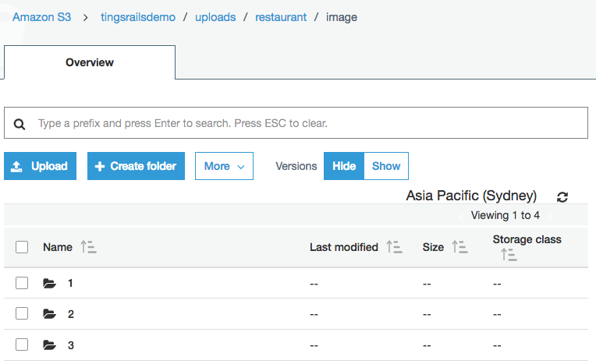Viewport: 596px width, 364px height.
Task: Sort by Size using its sort icon
Action: (x=459, y=247)
